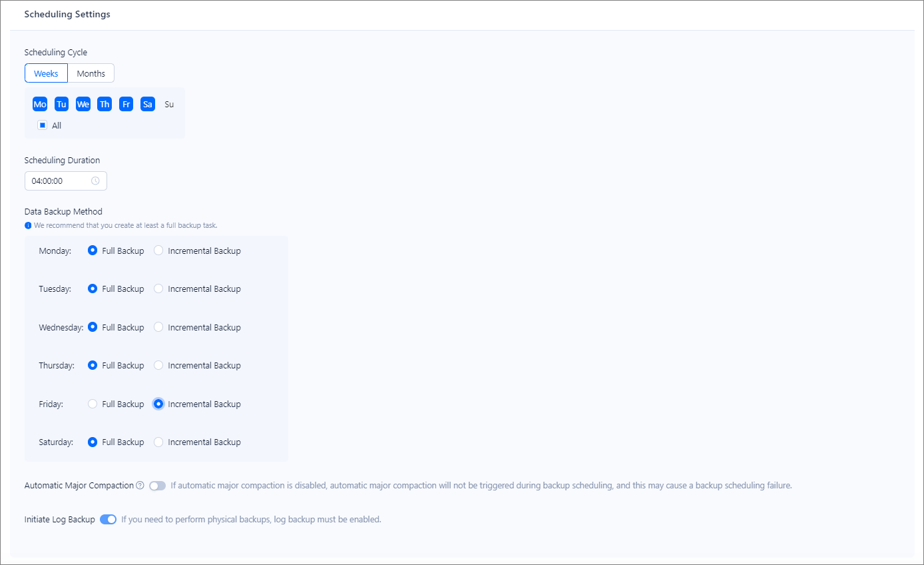Toggle the Th day chip
The width and height of the screenshot is (924, 565).
point(105,105)
